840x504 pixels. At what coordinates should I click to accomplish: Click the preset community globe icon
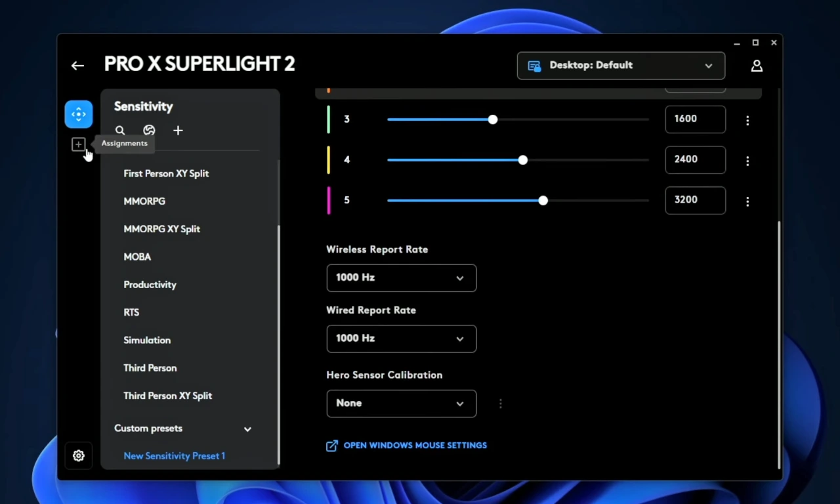[x=149, y=131]
